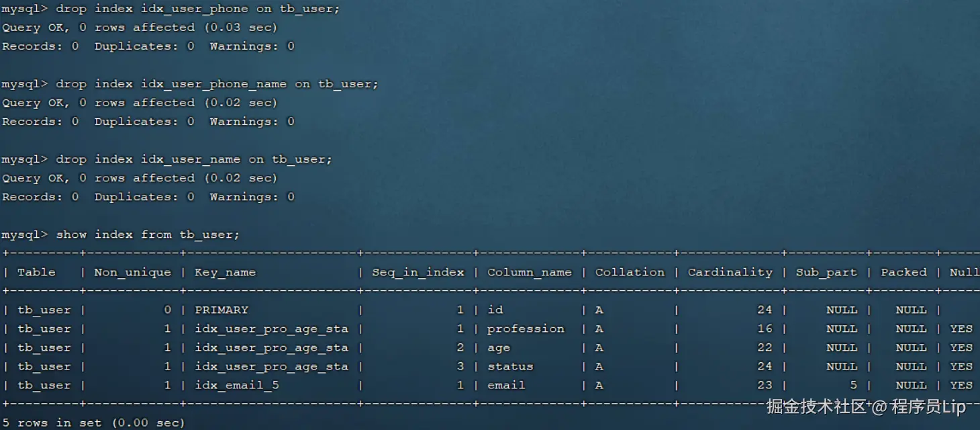Screen dimensions: 980x430
Task: Click Collation 'A' in the id row
Action: (x=599, y=310)
